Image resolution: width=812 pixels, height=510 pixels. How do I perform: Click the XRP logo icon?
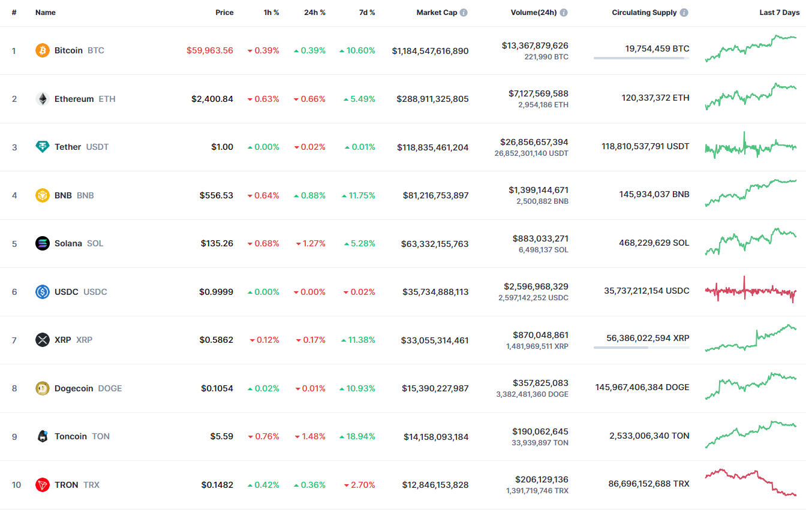click(x=42, y=340)
